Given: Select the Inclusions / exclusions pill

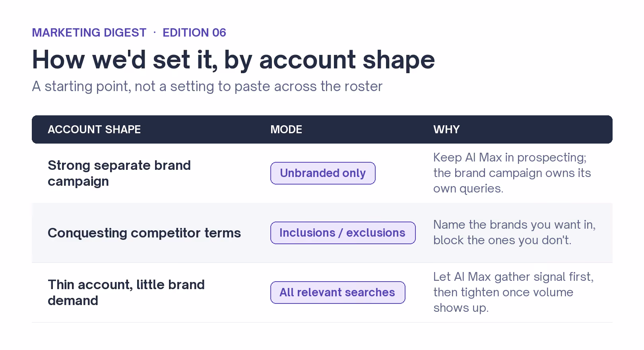Looking at the screenshot, I should point(343,233).
